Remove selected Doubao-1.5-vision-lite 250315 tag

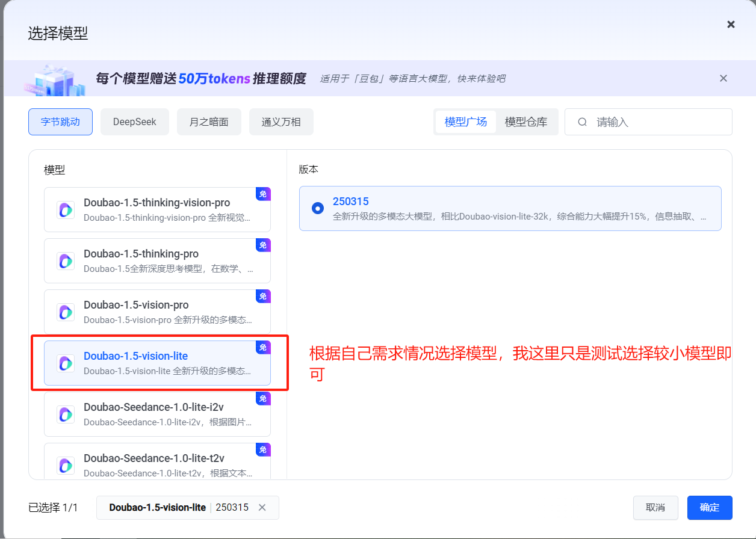click(x=262, y=507)
